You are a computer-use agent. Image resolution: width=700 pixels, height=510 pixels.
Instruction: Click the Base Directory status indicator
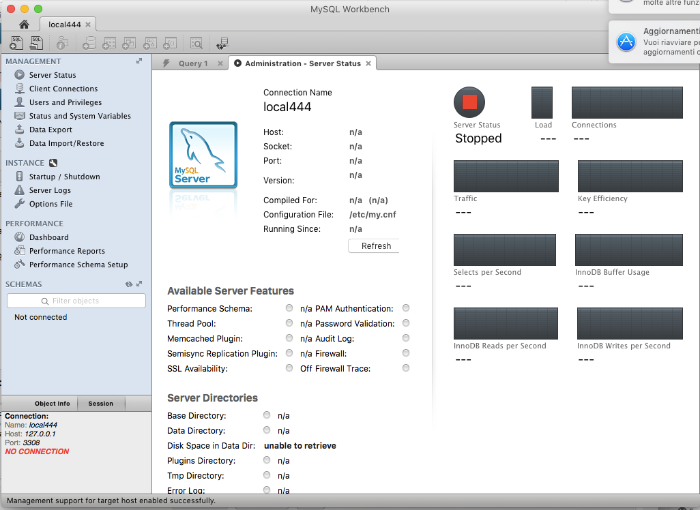[267, 415]
